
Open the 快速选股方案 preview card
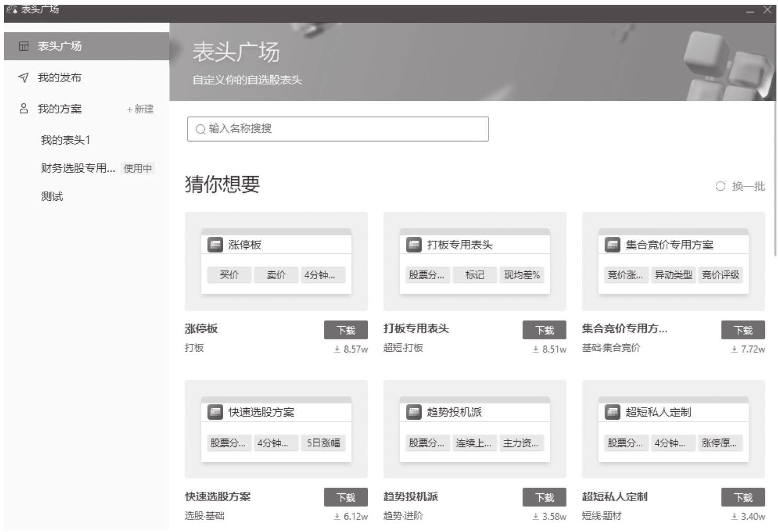[276, 429]
